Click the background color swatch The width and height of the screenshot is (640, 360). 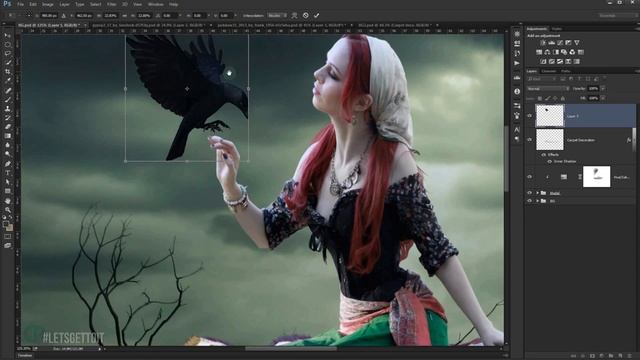coord(9,228)
